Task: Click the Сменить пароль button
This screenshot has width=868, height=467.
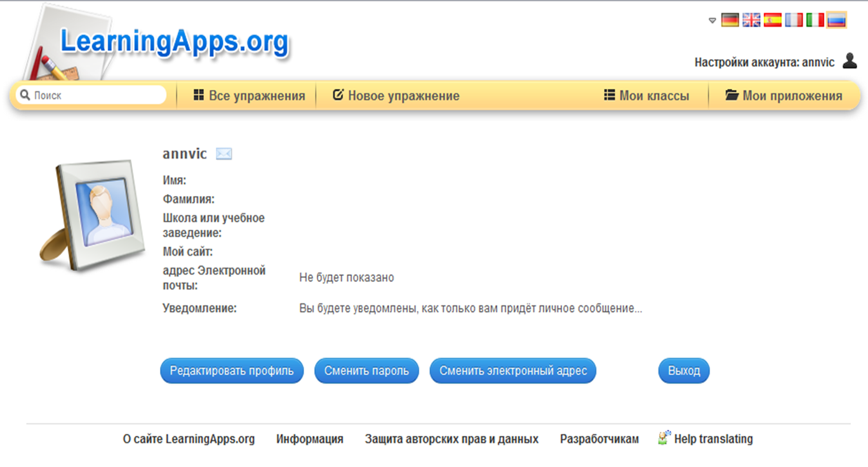Action: (366, 371)
